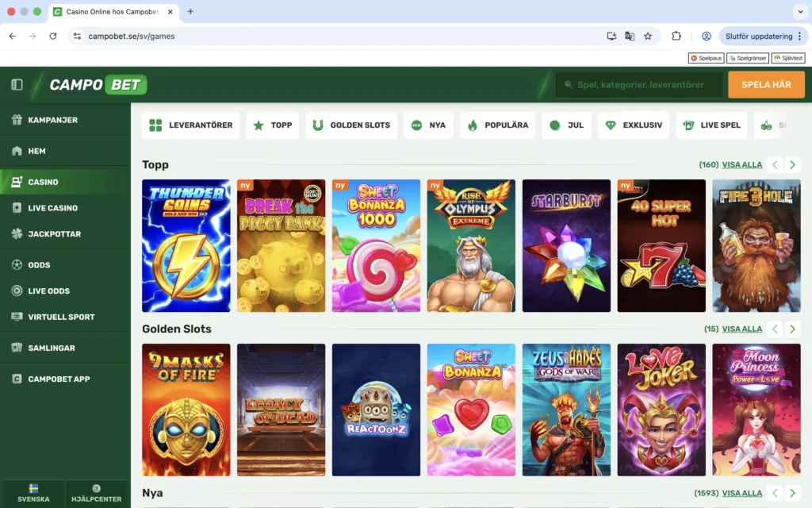Open the Google Translate icon in address bar
The image size is (812, 508).
(629, 36)
